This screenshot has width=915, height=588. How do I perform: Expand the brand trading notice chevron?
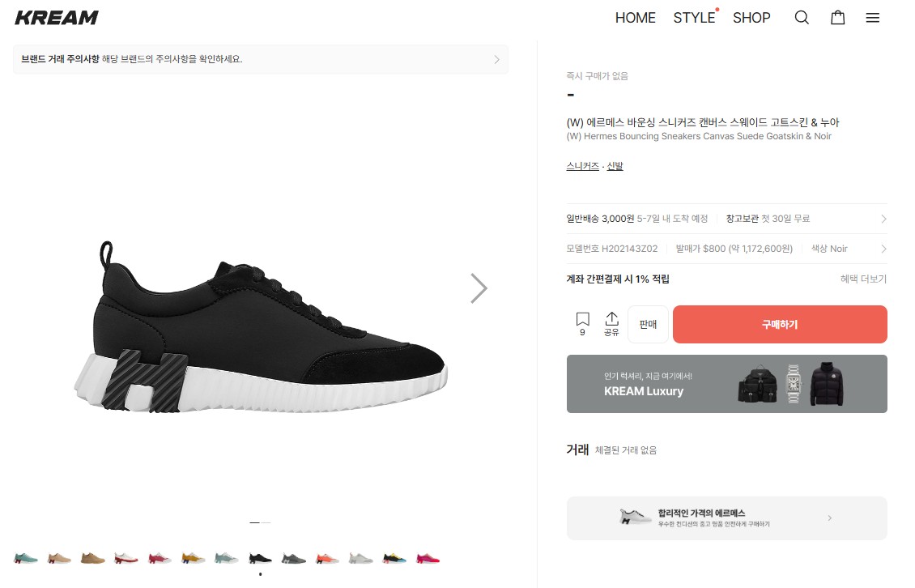tap(496, 59)
